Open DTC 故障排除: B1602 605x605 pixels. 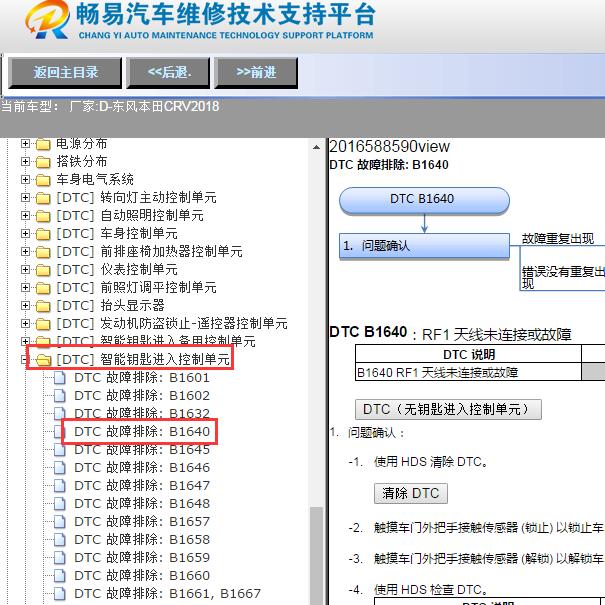(142, 396)
